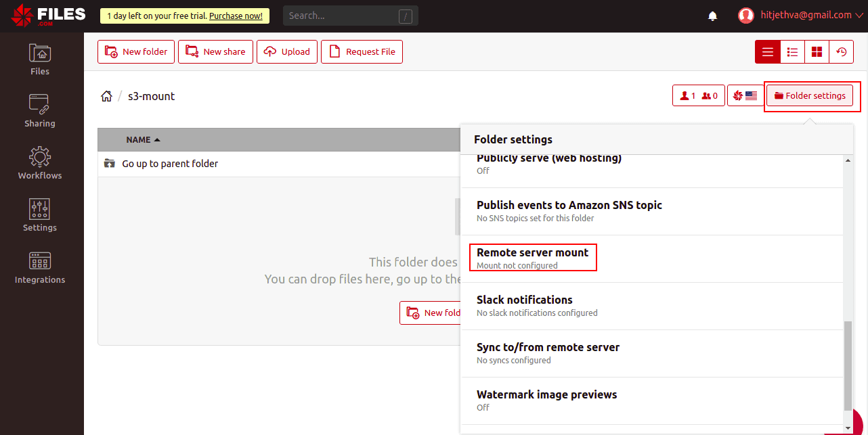Open Settings in the left sidebar
This screenshot has width=868, height=435.
pyautogui.click(x=40, y=216)
